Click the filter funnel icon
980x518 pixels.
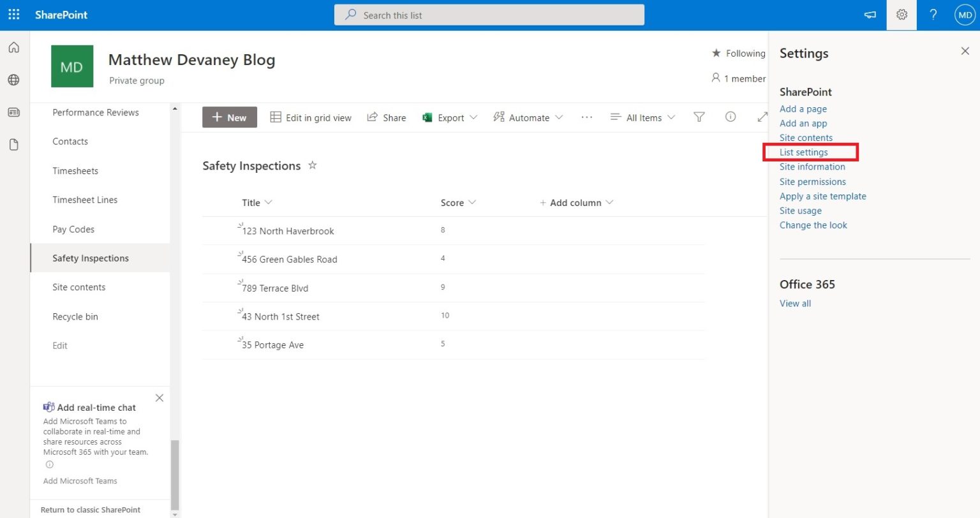pyautogui.click(x=699, y=117)
